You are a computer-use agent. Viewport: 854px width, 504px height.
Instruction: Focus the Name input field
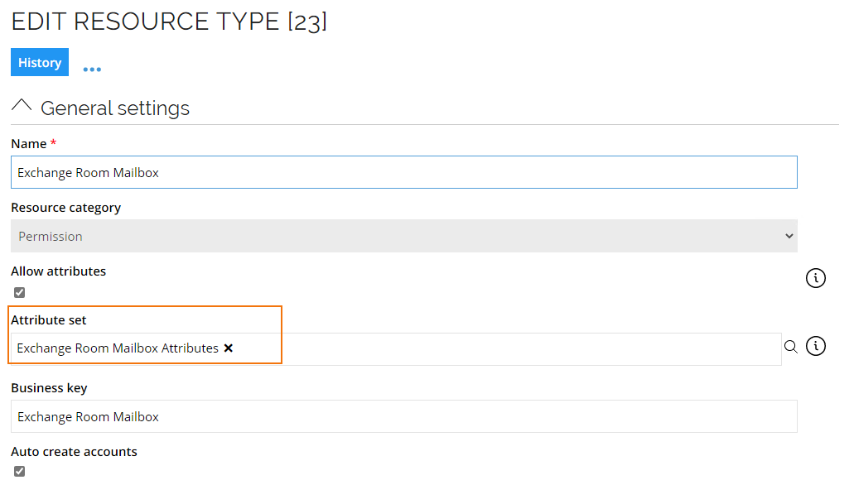pos(404,172)
